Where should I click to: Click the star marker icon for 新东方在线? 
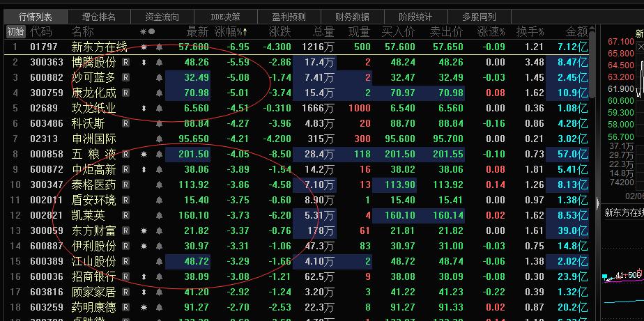click(144, 47)
